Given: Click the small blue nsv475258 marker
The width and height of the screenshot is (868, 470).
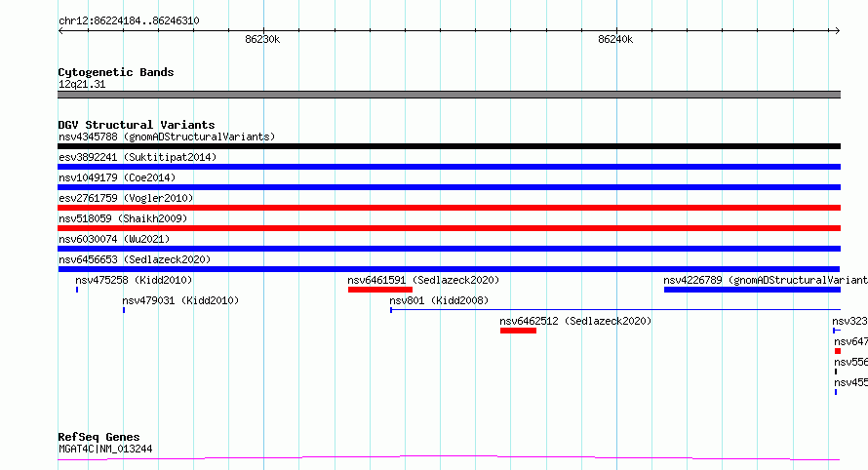Looking at the screenshot, I should (x=77, y=290).
